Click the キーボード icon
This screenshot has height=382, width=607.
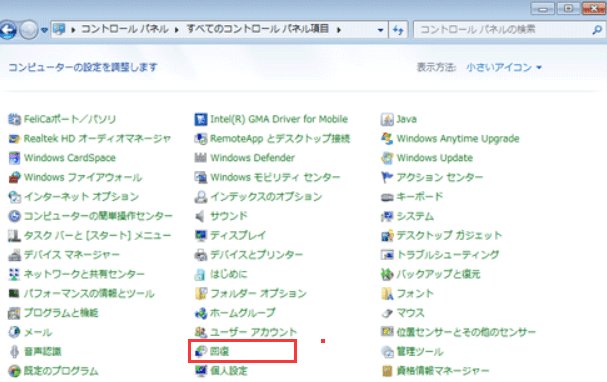point(387,197)
